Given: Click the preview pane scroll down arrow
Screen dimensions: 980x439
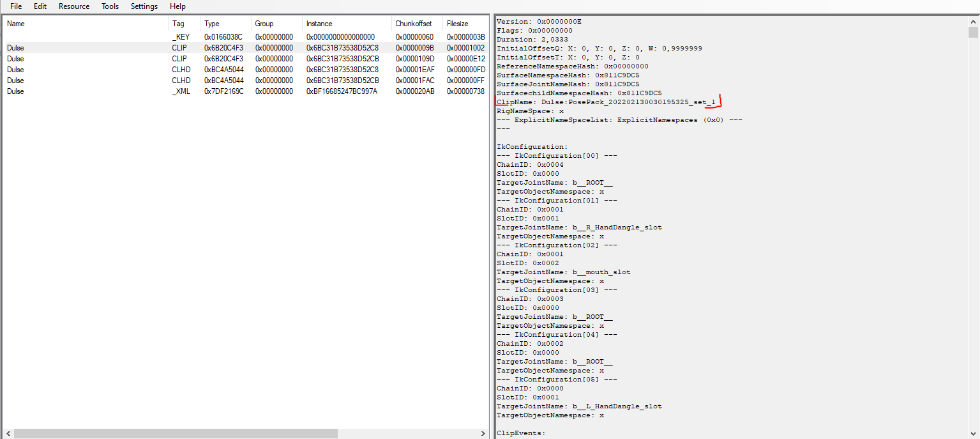Looking at the screenshot, I should pos(973,433).
